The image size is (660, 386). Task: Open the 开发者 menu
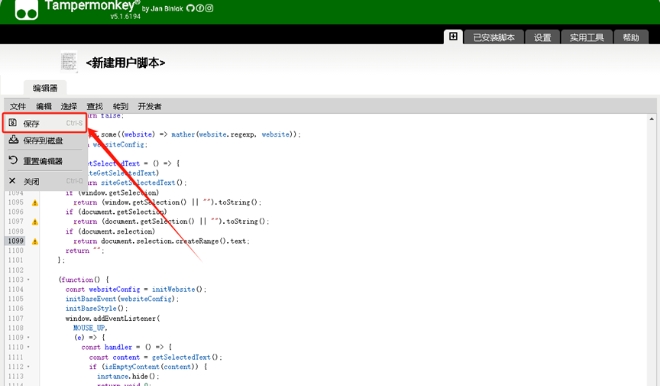click(x=149, y=106)
